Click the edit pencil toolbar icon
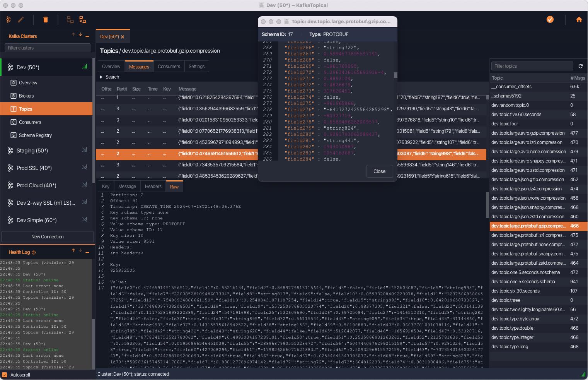Image resolution: width=588 pixels, height=380 pixels. 21,20
